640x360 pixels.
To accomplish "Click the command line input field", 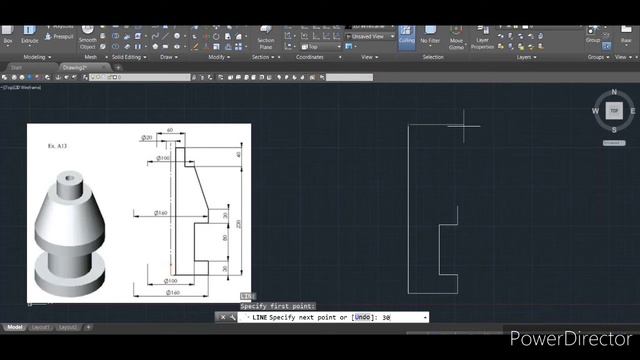I will (333, 317).
